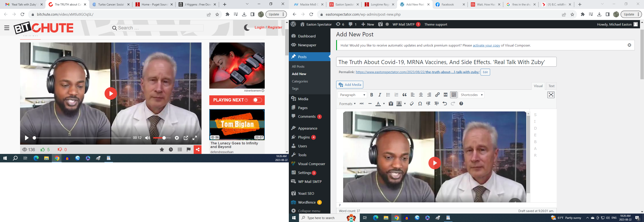Click the Undo arrow in editor toolbar
The height and width of the screenshot is (222, 644).
(x=444, y=104)
